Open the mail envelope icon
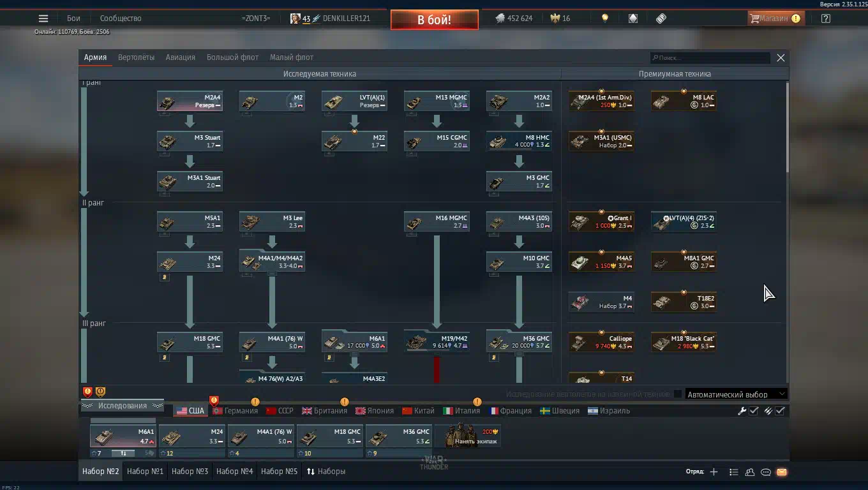The height and width of the screenshot is (490, 868). tap(782, 472)
